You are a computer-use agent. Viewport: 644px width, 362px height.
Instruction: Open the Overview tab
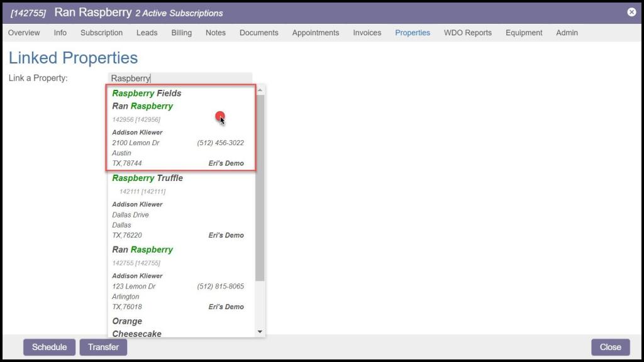coord(24,33)
